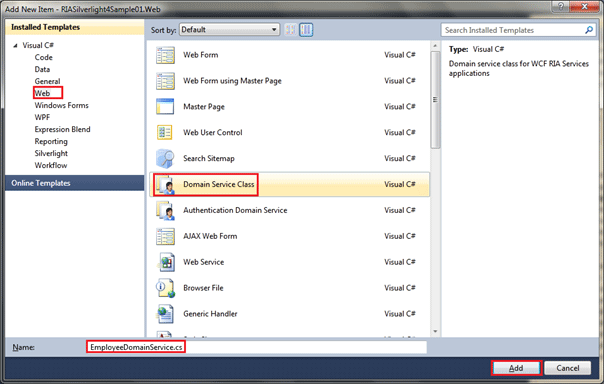Click the scrollbar down arrow

pyautogui.click(x=435, y=331)
